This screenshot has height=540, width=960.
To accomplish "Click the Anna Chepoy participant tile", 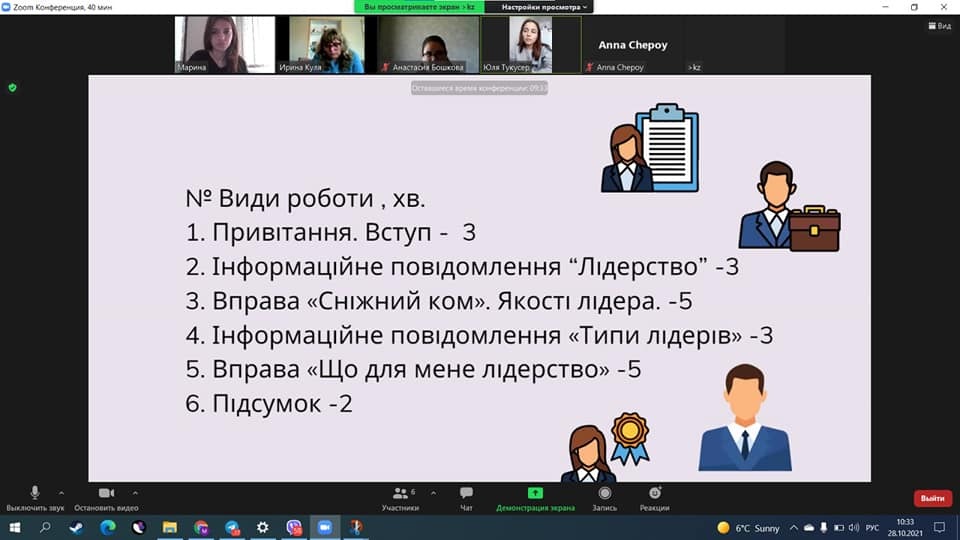I will [x=632, y=45].
